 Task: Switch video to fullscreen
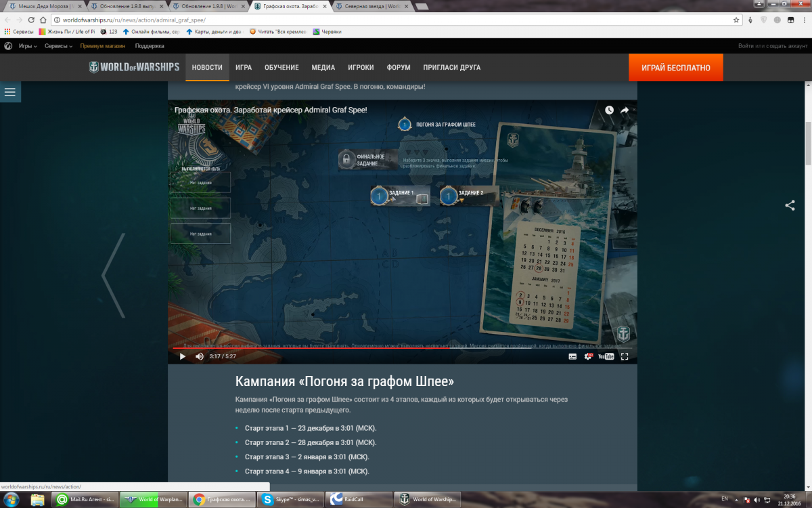coord(625,356)
